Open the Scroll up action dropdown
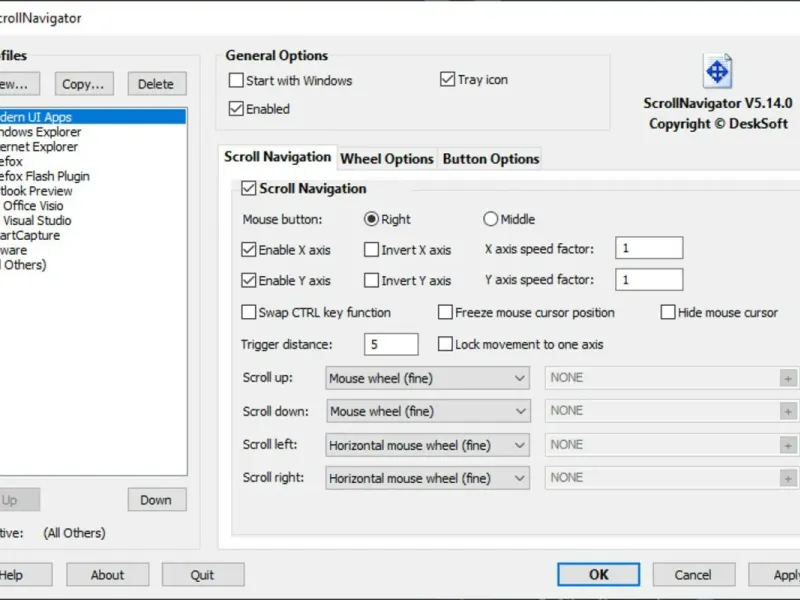 click(x=428, y=378)
